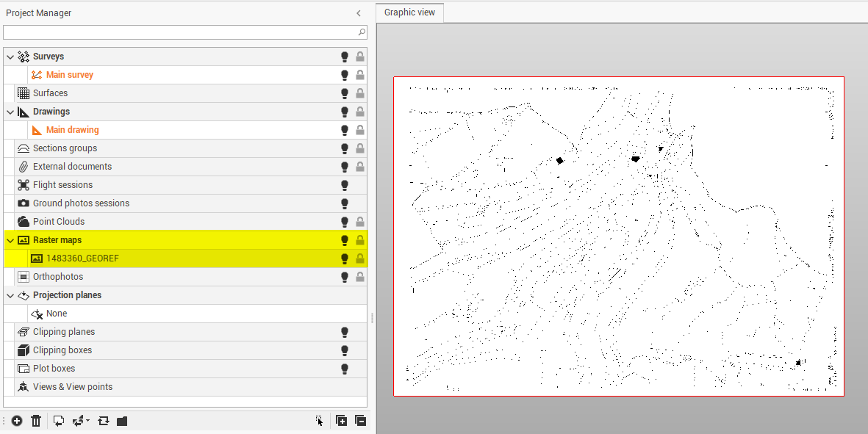The image size is (868, 434).
Task: Toggle the lock on Main survey
Action: coord(360,75)
